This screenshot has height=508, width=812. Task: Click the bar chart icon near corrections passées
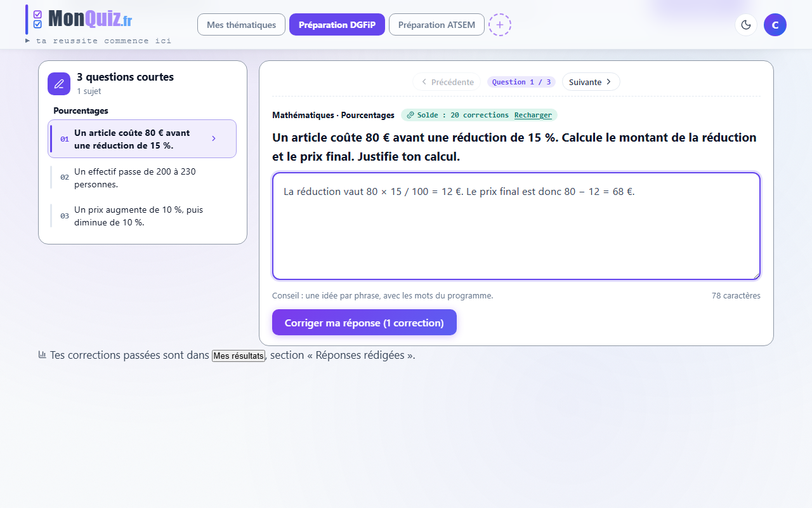coord(43,355)
